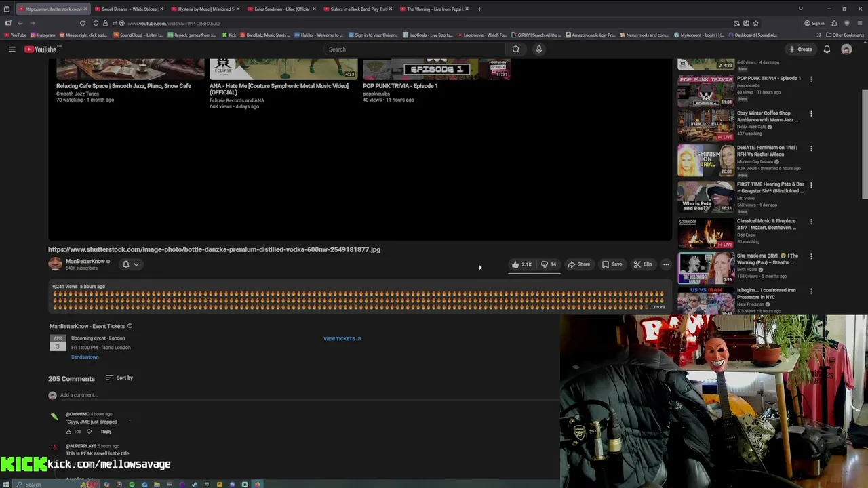The image size is (868, 488).
Task: Start voice search with the microphone icon
Action: point(539,49)
